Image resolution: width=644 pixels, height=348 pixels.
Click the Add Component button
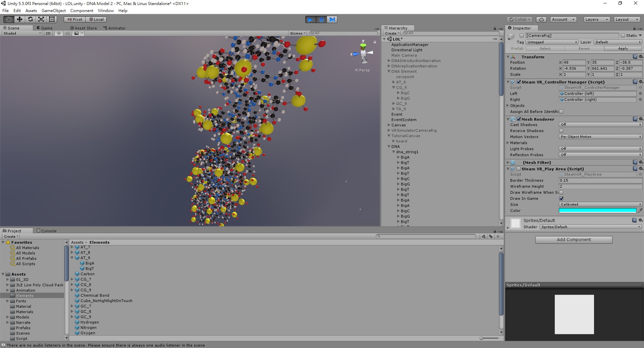point(574,240)
